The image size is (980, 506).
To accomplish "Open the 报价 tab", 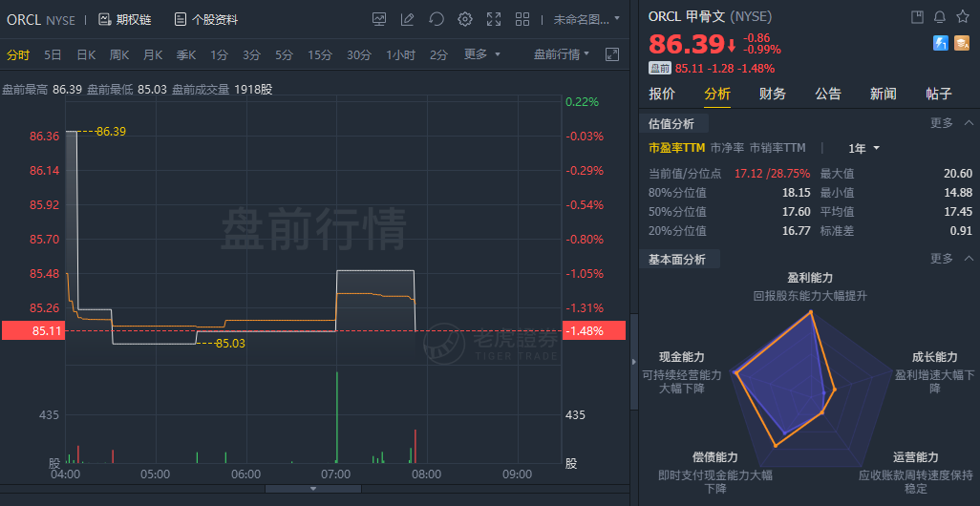I will [662, 95].
